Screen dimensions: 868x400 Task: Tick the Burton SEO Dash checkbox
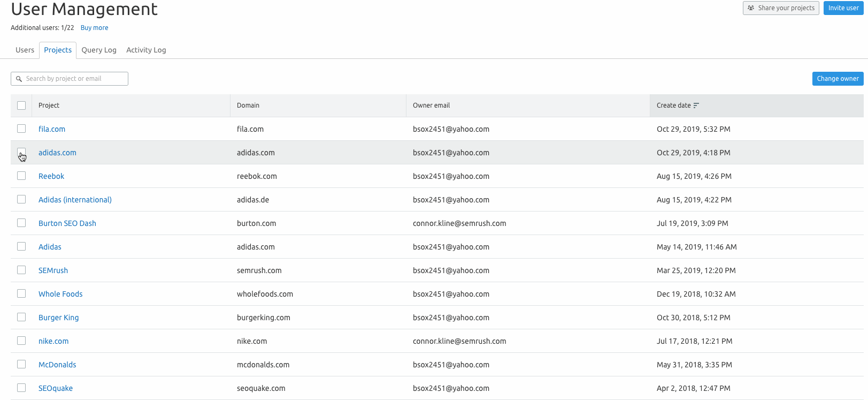point(21,223)
